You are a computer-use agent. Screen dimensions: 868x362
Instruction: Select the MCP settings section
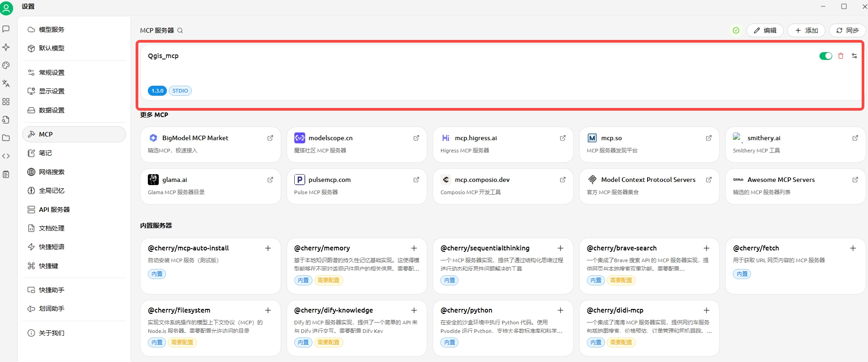(x=74, y=134)
